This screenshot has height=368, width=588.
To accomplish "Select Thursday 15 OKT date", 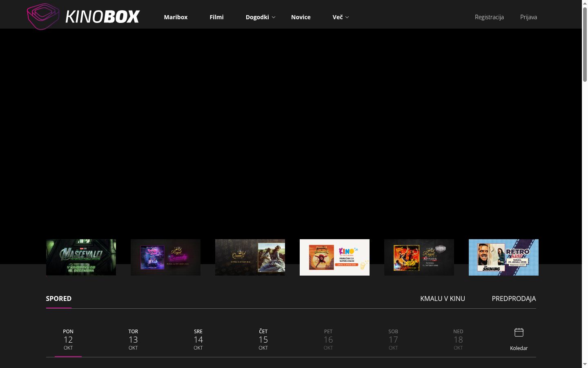I will 263,340.
